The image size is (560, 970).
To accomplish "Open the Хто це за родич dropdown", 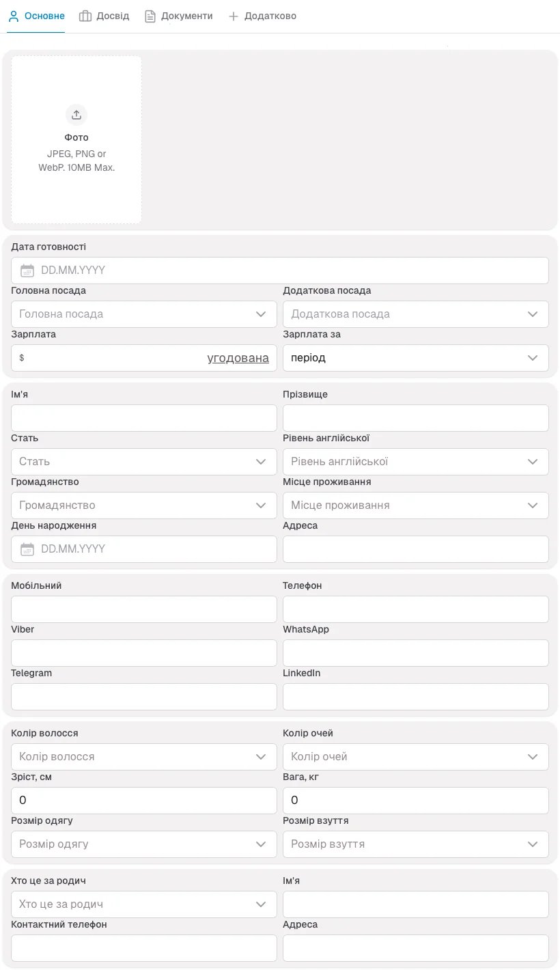I will point(143,904).
